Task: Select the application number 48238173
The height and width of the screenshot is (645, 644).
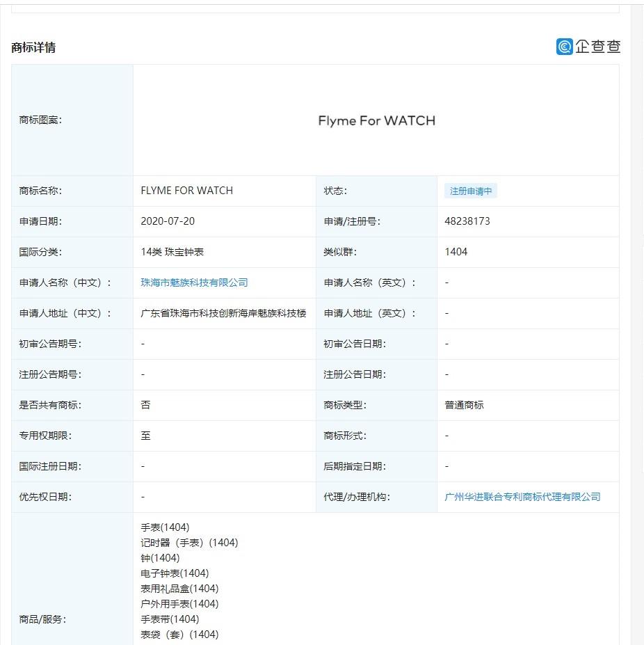Action: tap(469, 221)
